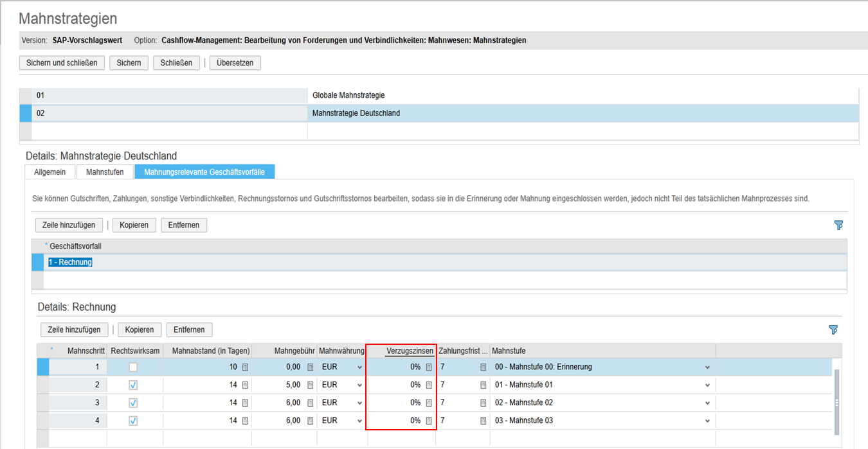Open Verzugszinsen value help icon in Mahnschritt 2 row

[429, 385]
